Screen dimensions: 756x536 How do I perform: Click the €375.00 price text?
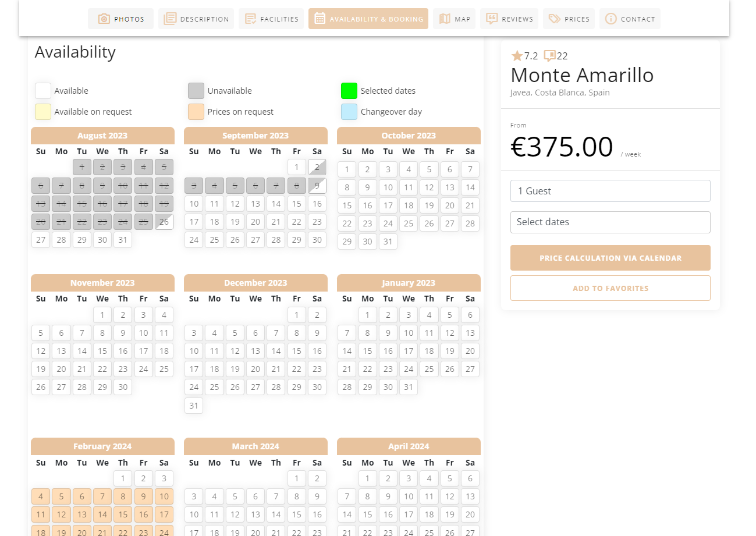click(562, 147)
